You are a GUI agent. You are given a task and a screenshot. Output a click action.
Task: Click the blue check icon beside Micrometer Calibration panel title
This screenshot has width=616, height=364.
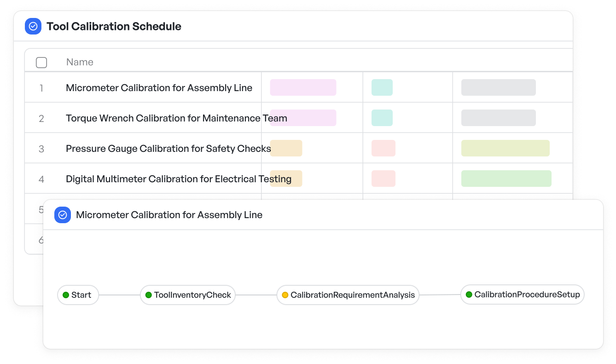tap(63, 215)
